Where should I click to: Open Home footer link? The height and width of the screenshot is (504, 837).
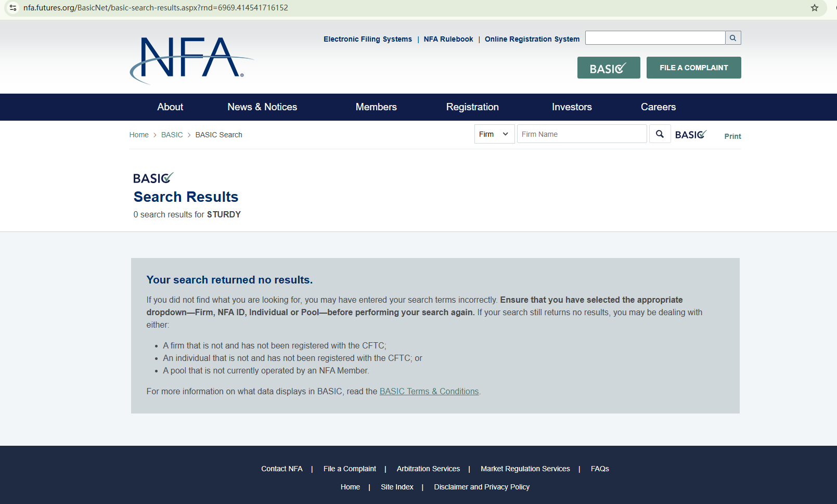point(350,487)
